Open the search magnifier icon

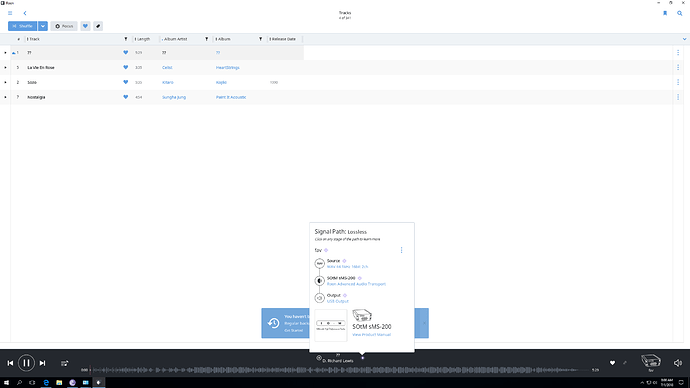679,13
